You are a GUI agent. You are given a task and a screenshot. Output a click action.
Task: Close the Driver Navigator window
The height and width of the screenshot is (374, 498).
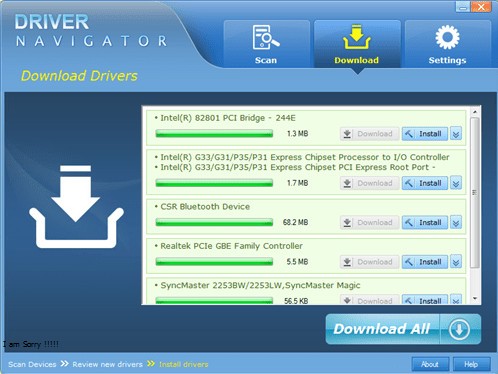(481, 7)
